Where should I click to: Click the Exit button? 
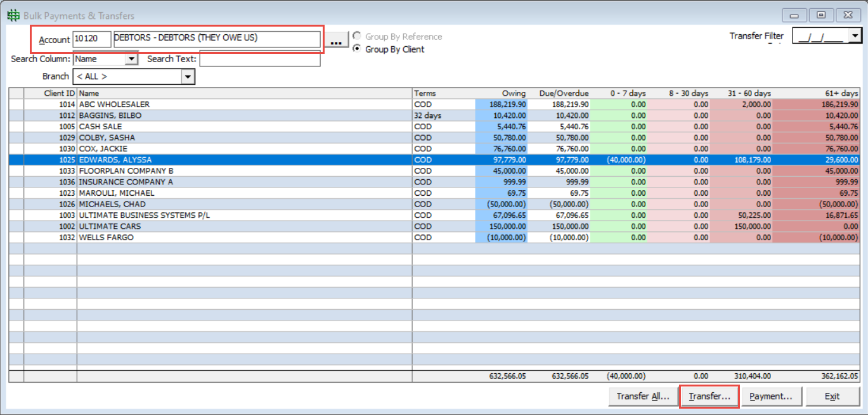click(832, 397)
